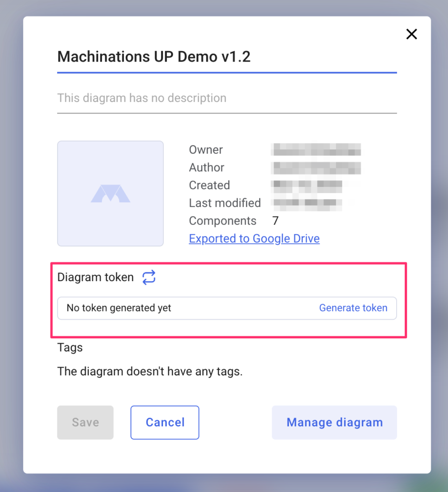
Task: Focus the diagram description field
Action: (226, 98)
